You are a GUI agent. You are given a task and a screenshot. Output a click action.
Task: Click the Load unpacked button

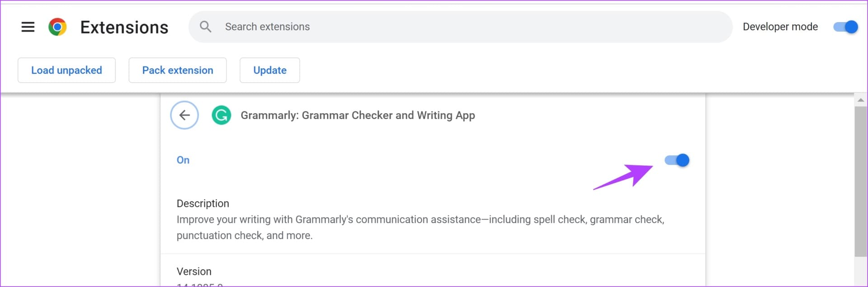click(x=66, y=70)
